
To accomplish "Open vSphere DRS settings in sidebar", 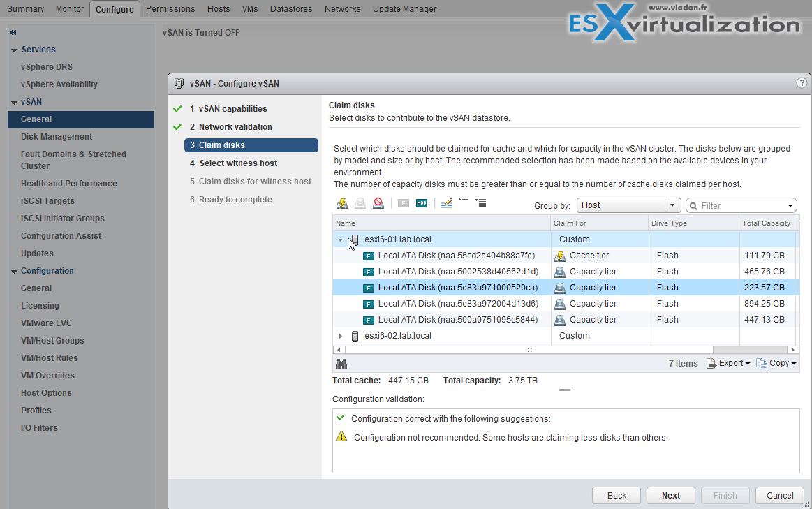I will (47, 67).
